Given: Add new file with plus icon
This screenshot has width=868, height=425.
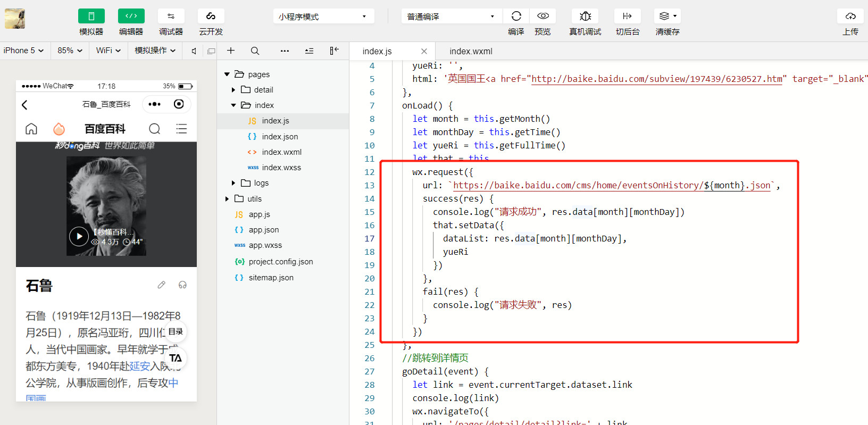Looking at the screenshot, I should pos(231,51).
